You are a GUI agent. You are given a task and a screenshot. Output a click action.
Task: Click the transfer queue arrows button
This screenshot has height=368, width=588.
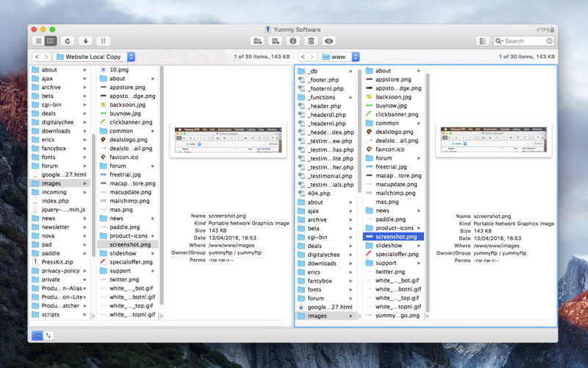pos(49,335)
